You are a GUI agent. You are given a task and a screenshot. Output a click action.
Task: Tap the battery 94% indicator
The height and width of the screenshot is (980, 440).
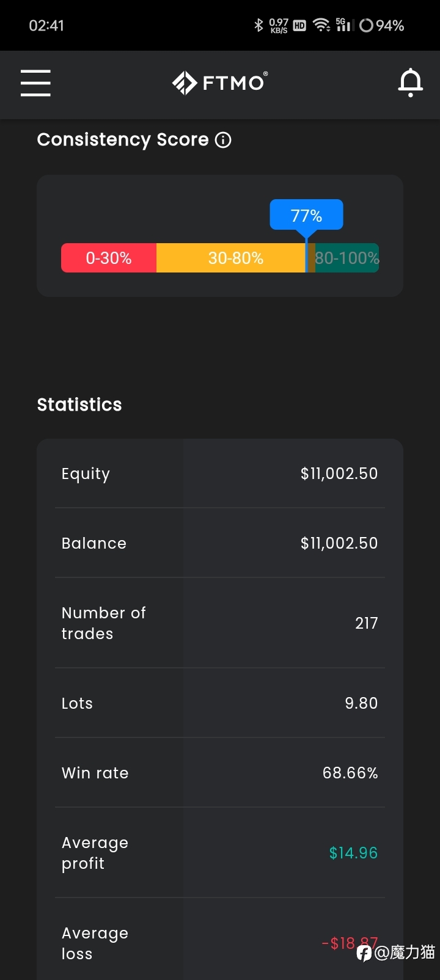pos(382,26)
